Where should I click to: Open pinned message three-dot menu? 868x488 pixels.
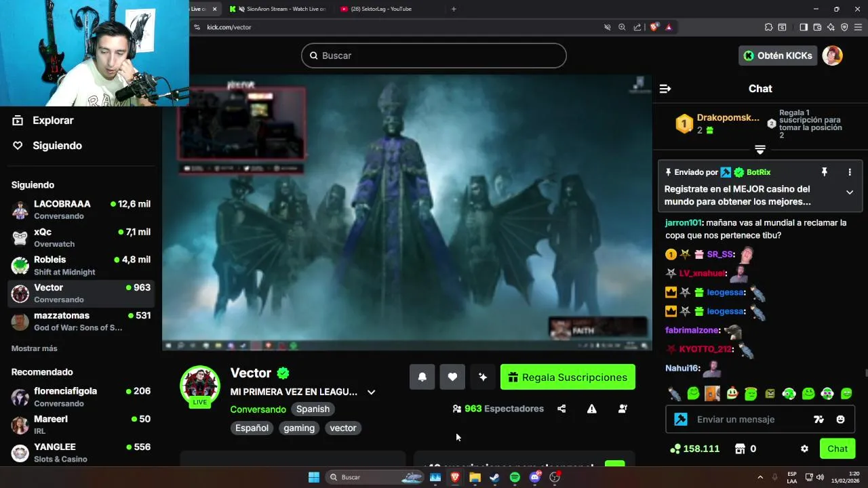[850, 172]
